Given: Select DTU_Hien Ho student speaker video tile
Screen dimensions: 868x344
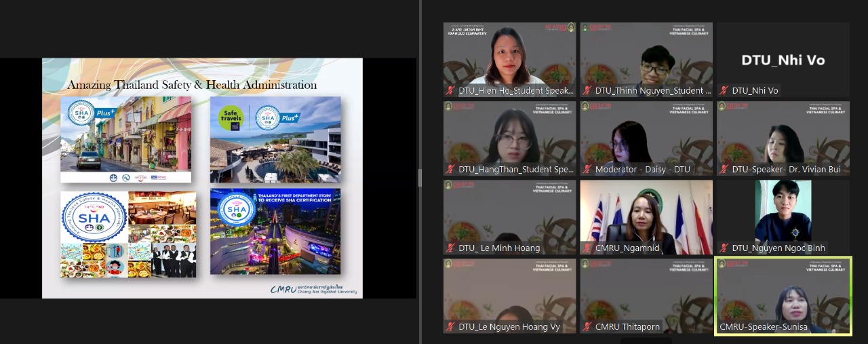Looking at the screenshot, I should pyautogui.click(x=509, y=54).
